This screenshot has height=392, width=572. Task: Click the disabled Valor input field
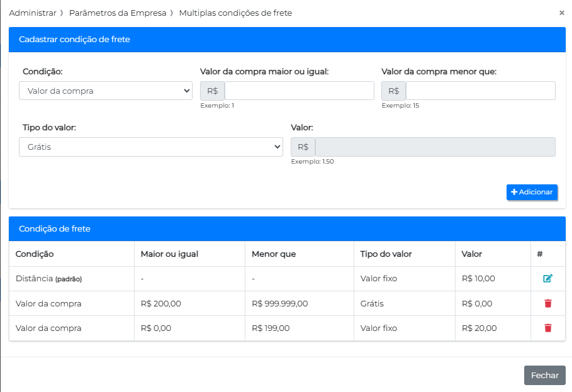435,147
